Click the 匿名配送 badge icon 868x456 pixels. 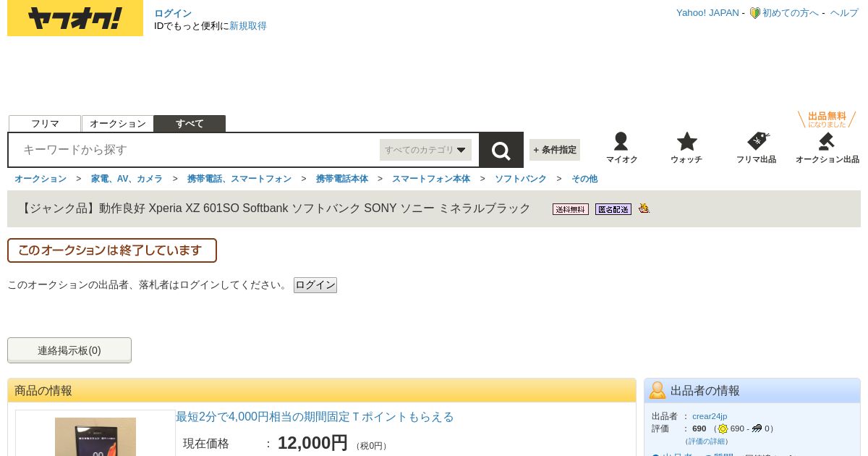(x=613, y=209)
